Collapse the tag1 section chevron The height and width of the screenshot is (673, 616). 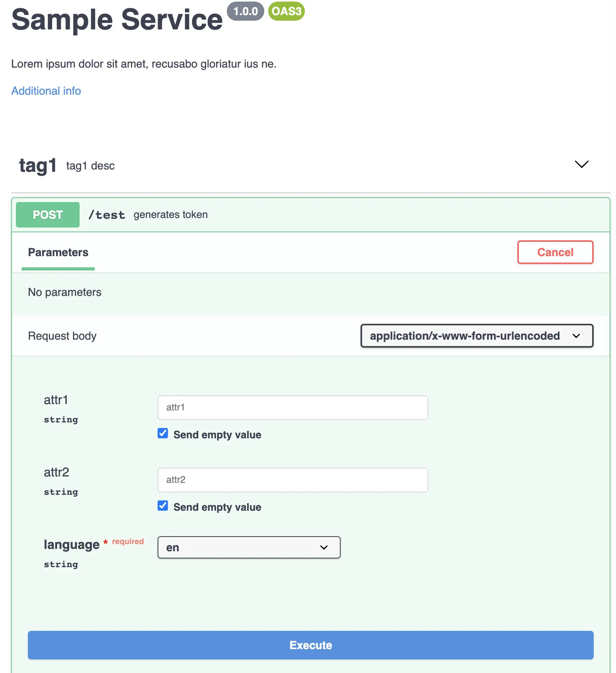click(x=581, y=164)
